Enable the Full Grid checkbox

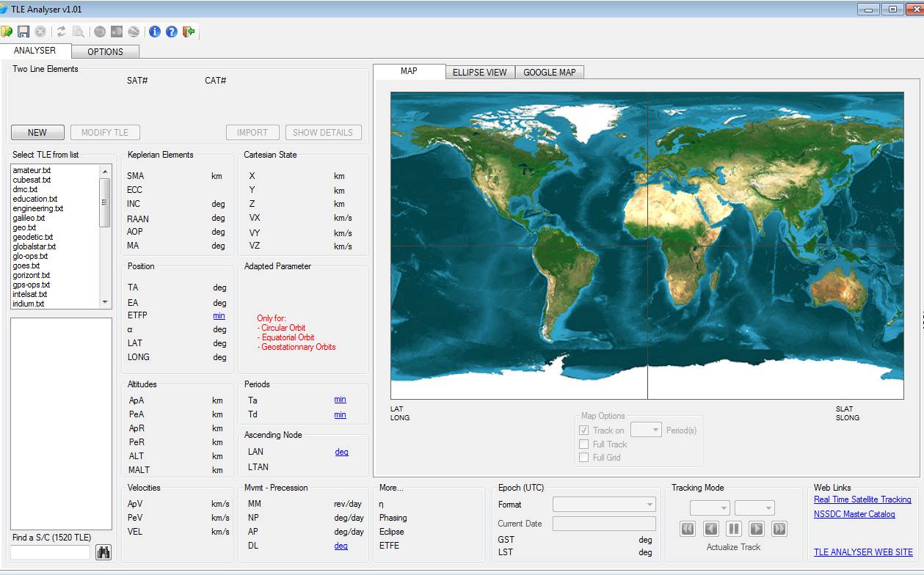(x=584, y=457)
